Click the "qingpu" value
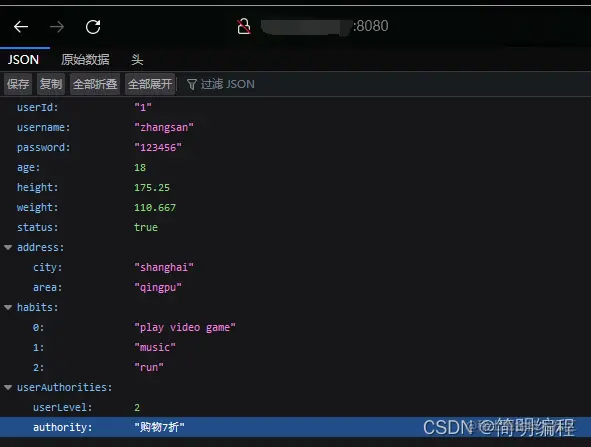Image resolution: width=591 pixels, height=447 pixels. click(x=158, y=287)
